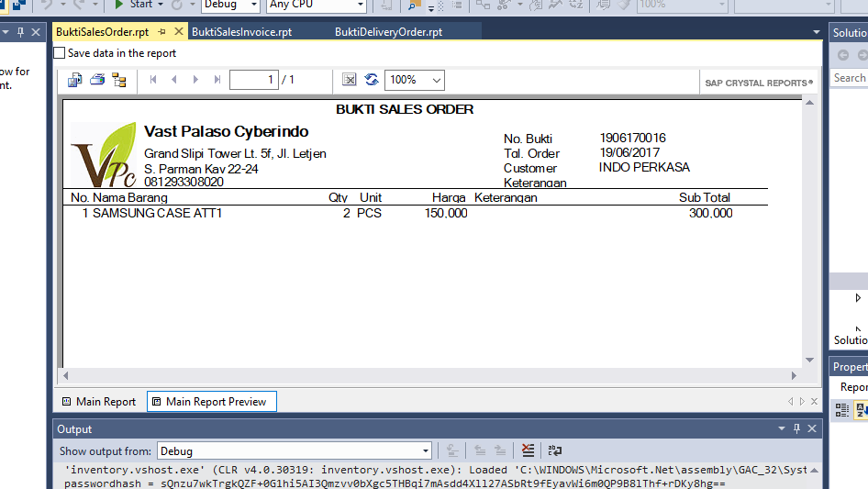Click sub total value 300.000
This screenshot has height=489, width=868.
pos(711,213)
